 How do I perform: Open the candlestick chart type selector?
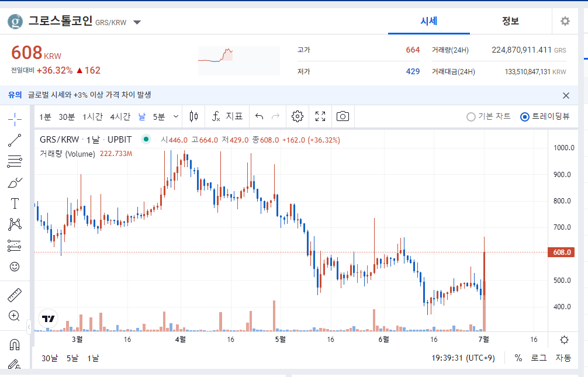click(193, 116)
